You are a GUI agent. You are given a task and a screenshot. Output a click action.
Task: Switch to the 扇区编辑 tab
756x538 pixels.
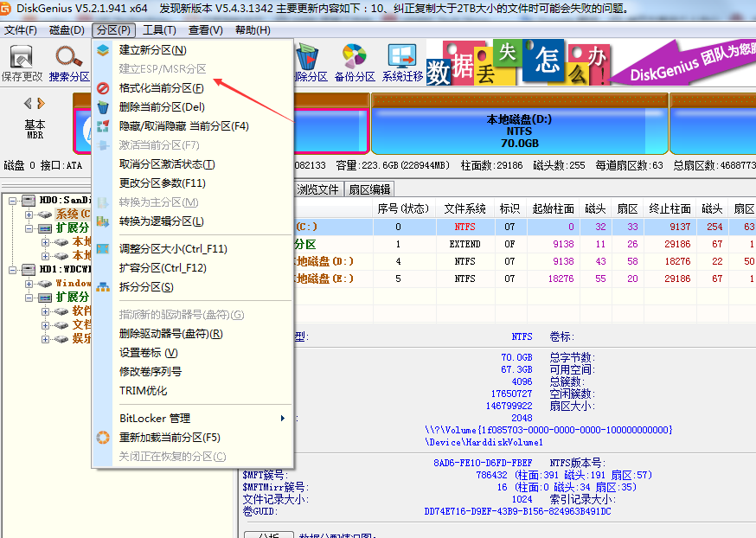click(368, 189)
